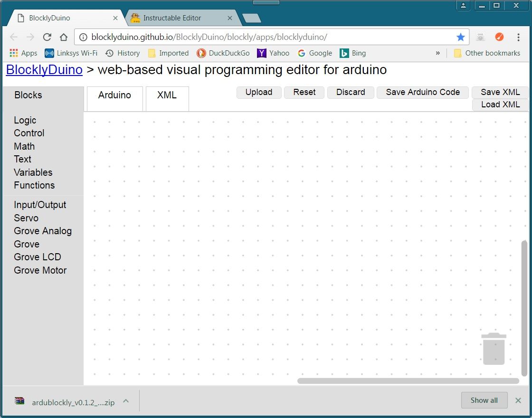Click the site info icon in the omnibox
This screenshot has width=532, height=418.
click(x=83, y=37)
